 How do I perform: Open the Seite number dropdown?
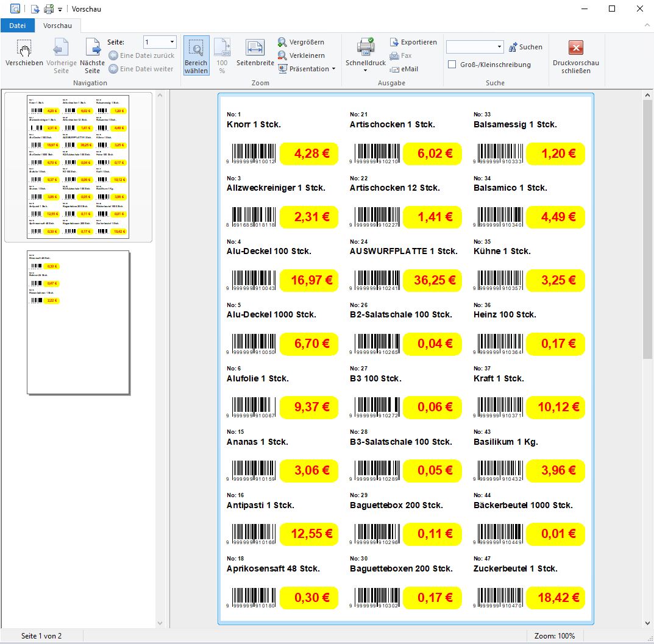tap(172, 42)
